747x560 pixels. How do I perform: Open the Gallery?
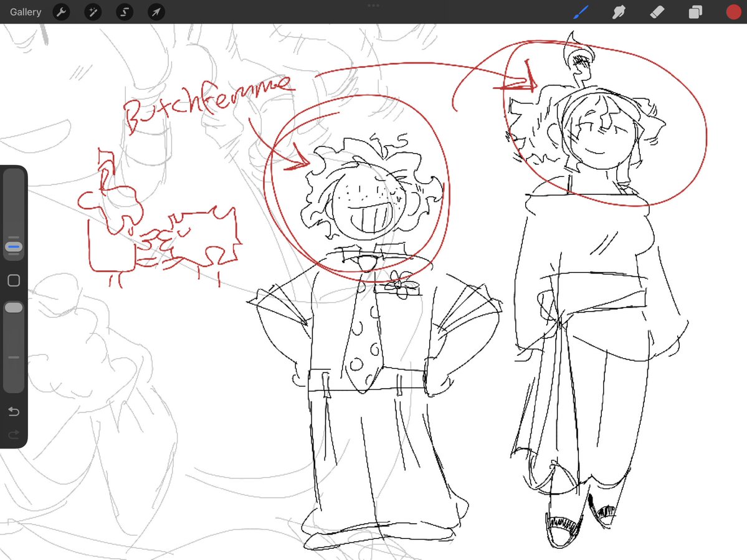point(26,12)
